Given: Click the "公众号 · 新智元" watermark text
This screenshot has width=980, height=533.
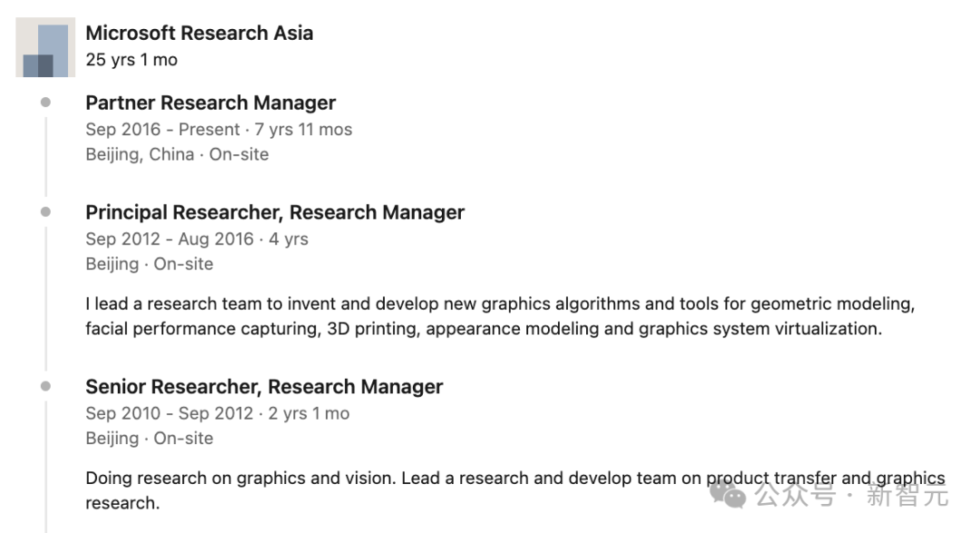Looking at the screenshot, I should [x=851, y=497].
